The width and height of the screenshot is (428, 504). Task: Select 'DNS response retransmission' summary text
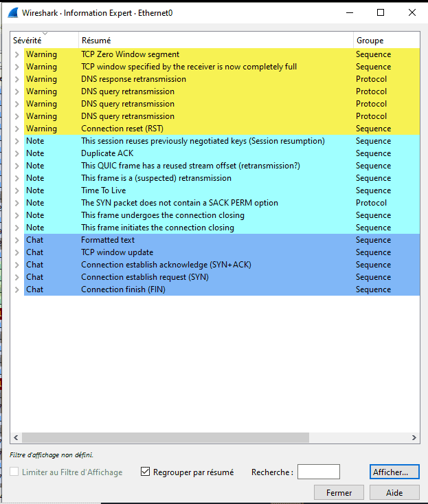pos(133,79)
